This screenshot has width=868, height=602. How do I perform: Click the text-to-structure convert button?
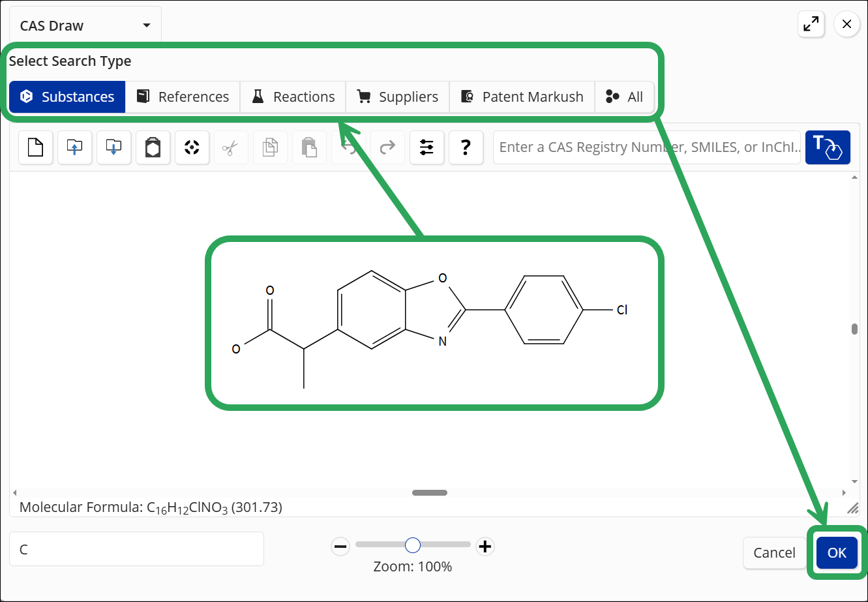[828, 147]
